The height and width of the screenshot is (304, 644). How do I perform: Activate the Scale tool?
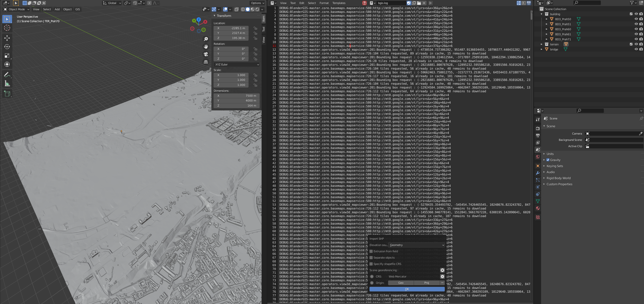click(7, 56)
